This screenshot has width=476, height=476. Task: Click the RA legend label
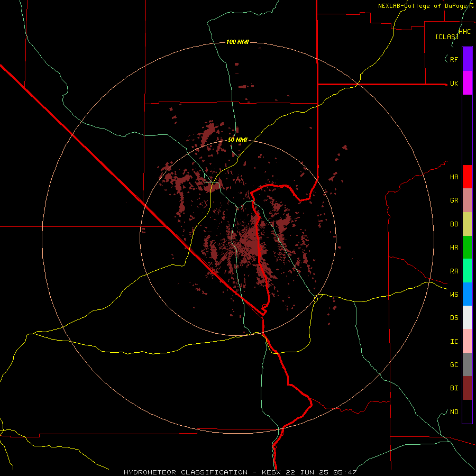click(454, 271)
